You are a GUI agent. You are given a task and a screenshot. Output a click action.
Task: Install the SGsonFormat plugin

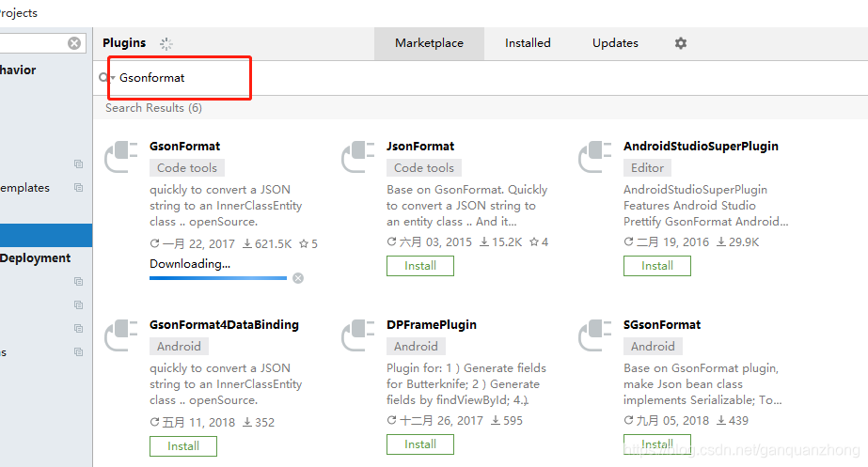pyautogui.click(x=657, y=444)
